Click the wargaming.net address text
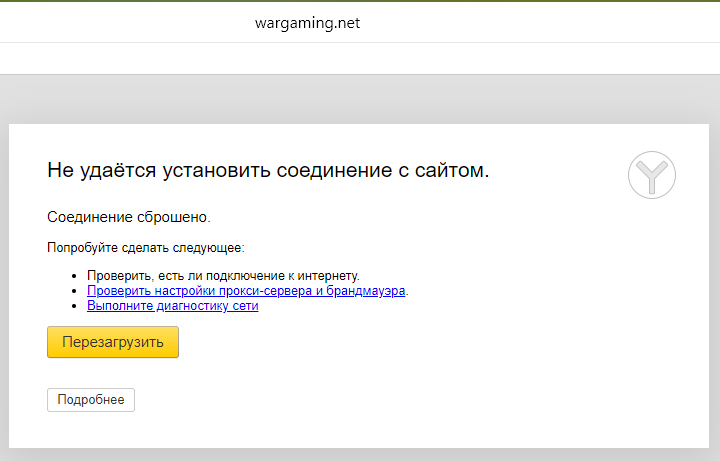720x461 pixels. [x=307, y=23]
